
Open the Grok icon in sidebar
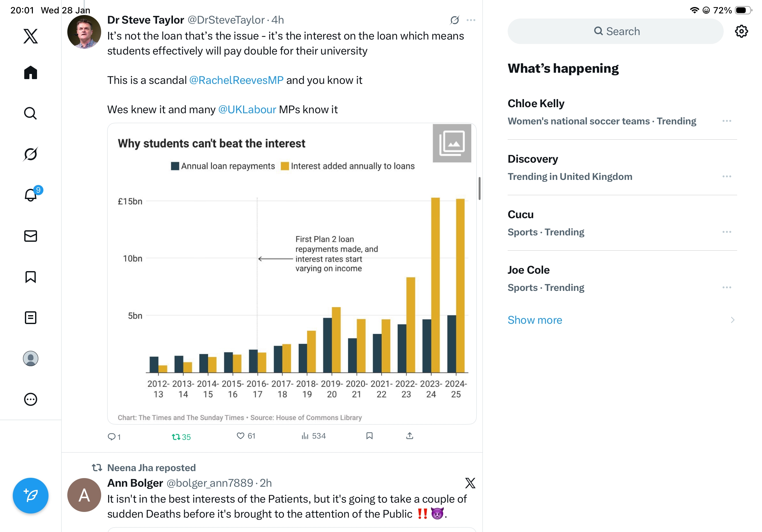(31, 154)
